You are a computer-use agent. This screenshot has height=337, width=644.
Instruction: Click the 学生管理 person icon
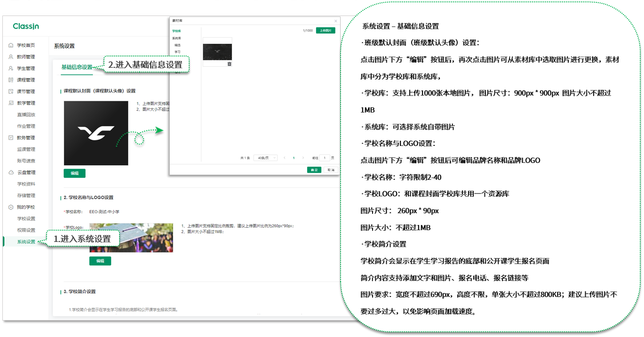11,68
